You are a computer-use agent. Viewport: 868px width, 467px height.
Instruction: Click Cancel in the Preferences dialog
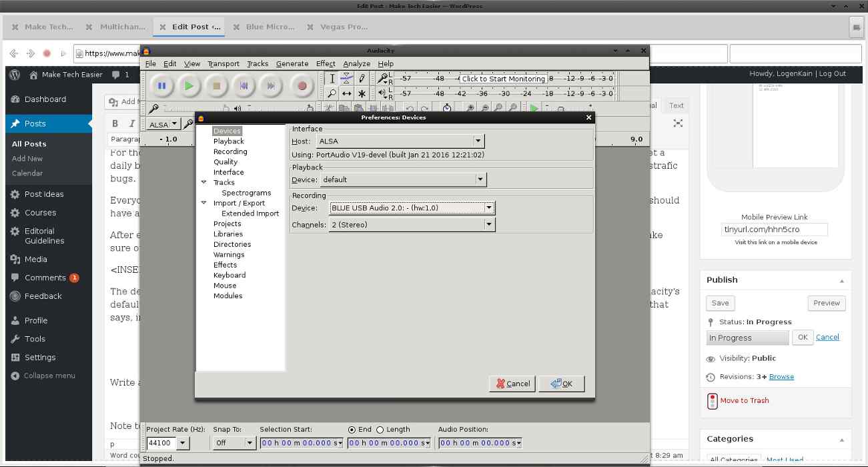point(512,383)
